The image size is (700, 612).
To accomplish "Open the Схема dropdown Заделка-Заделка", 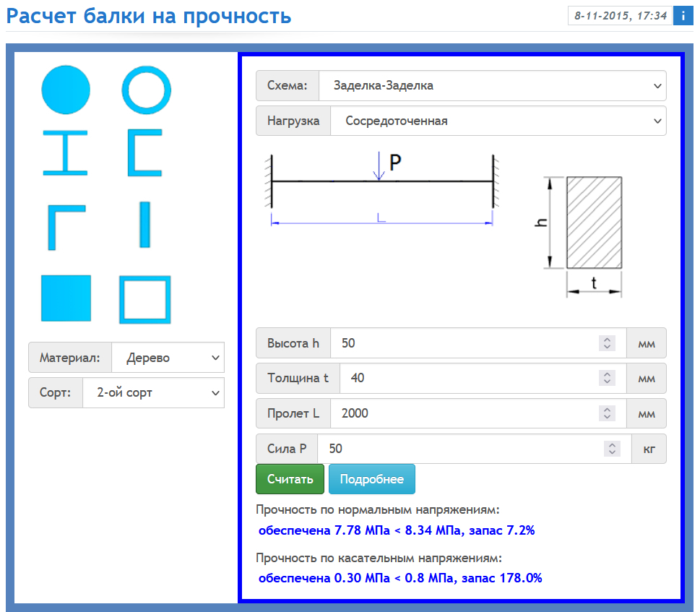I will (493, 85).
